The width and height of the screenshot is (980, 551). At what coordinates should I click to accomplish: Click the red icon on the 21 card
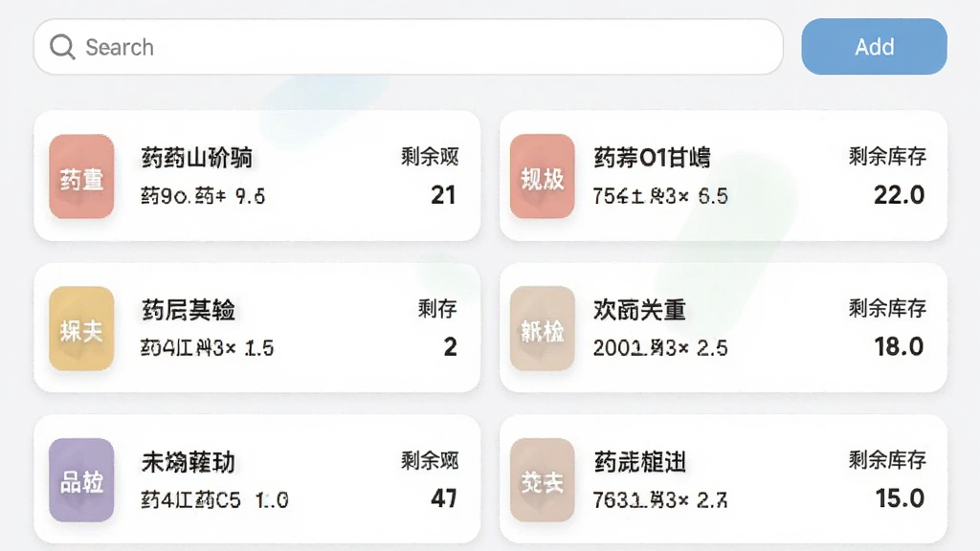(x=81, y=176)
